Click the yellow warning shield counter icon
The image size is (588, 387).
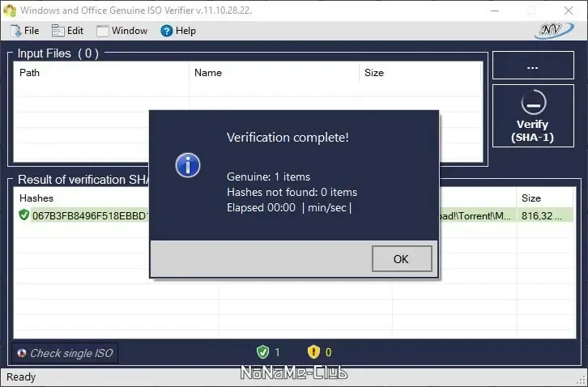coord(313,352)
